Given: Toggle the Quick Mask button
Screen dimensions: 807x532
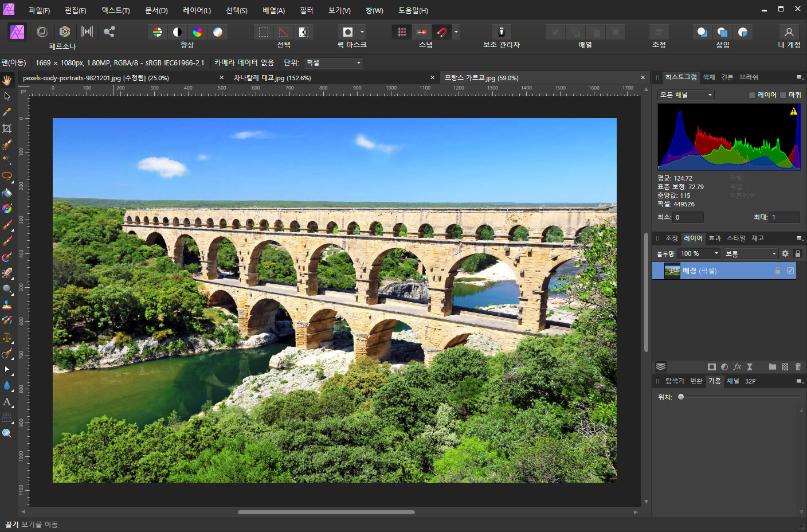Looking at the screenshot, I should [x=348, y=32].
